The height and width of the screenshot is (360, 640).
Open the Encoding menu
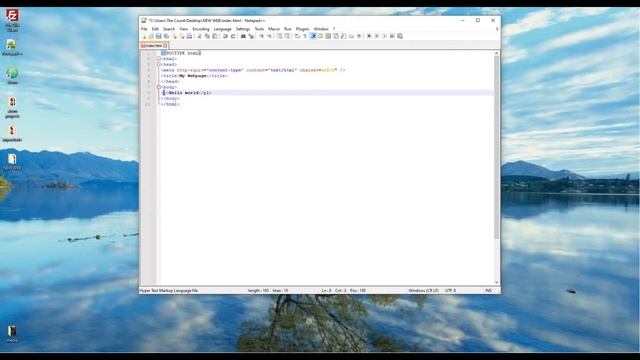pos(201,29)
